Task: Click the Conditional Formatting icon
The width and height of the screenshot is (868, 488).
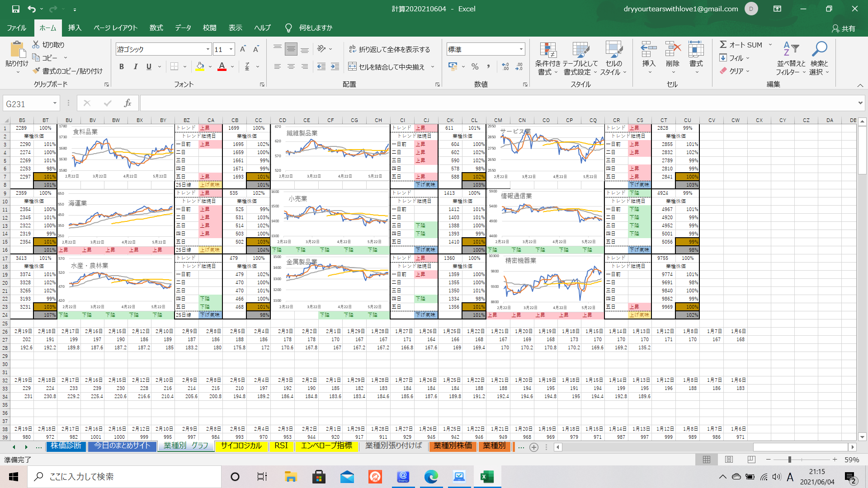Action: (x=547, y=50)
